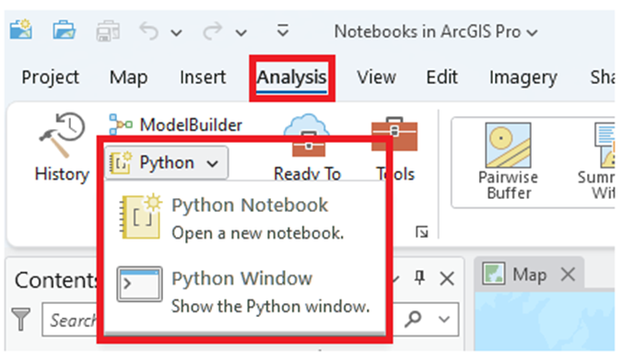Switch to the Imagery ribbon tab
The image size is (622, 364).
523,77
